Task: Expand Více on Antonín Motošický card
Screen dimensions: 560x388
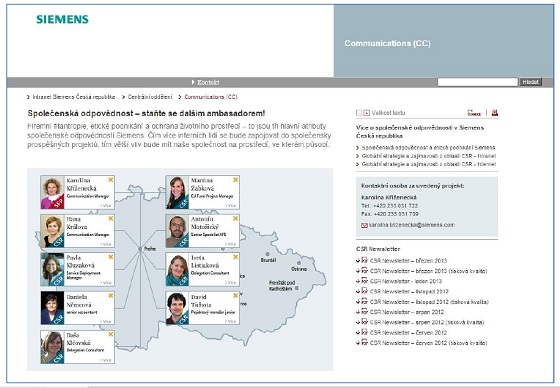Action: pyautogui.click(x=230, y=244)
